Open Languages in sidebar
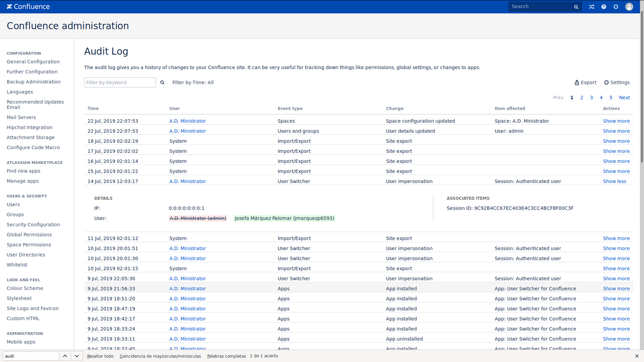The width and height of the screenshot is (644, 362). [20, 92]
